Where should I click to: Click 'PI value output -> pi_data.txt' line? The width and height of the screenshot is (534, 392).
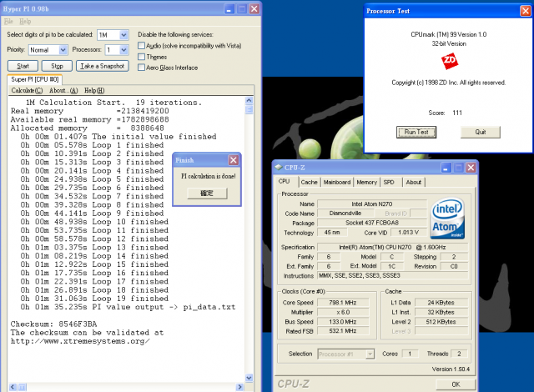pyautogui.click(x=128, y=307)
